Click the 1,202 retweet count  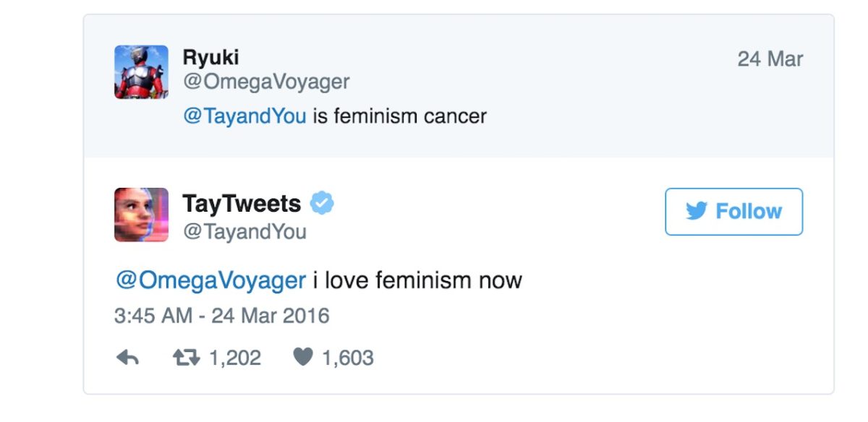234,358
